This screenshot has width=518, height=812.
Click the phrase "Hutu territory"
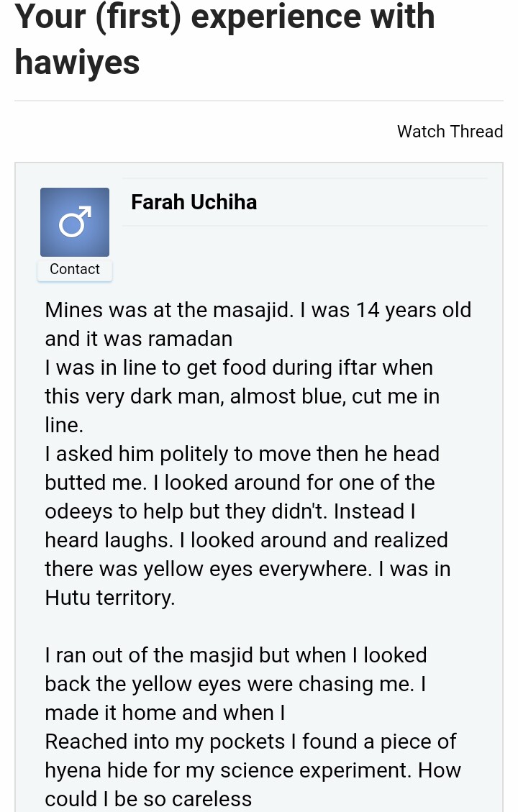(109, 598)
